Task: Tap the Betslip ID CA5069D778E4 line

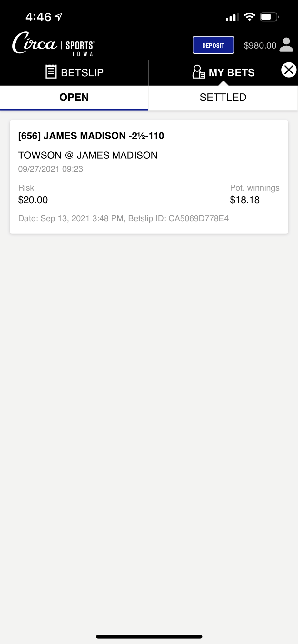Action: pyautogui.click(x=123, y=218)
